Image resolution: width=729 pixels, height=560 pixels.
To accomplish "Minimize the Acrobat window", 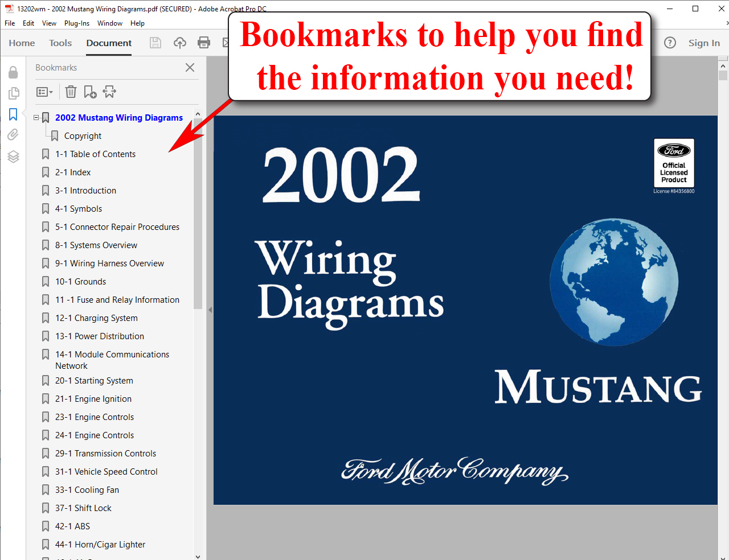I will 670,9.
